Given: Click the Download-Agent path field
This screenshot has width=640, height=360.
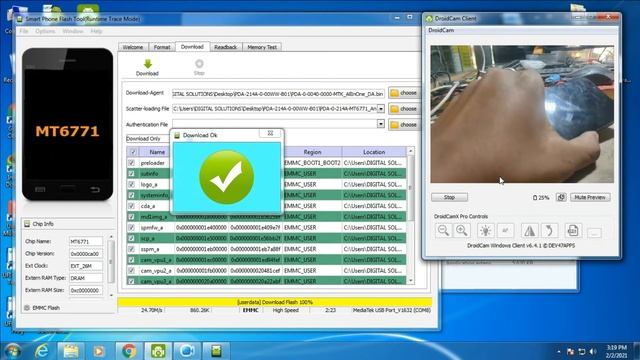Looking at the screenshot, I should click(278, 93).
